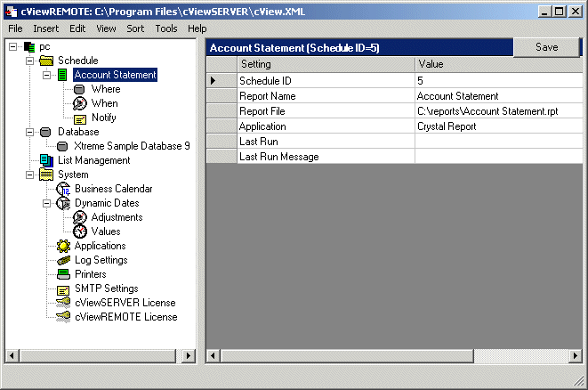This screenshot has width=588, height=390.
Task: Click grid panel scroll left arrow
Action: click(x=213, y=355)
